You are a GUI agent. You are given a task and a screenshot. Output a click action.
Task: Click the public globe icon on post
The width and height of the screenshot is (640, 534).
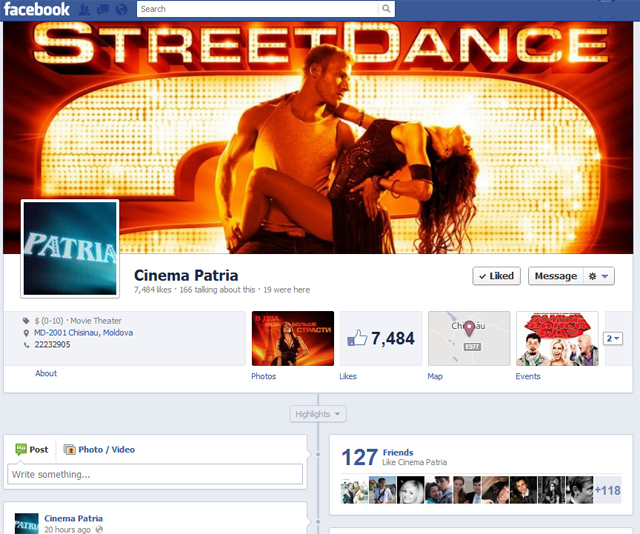click(99, 530)
